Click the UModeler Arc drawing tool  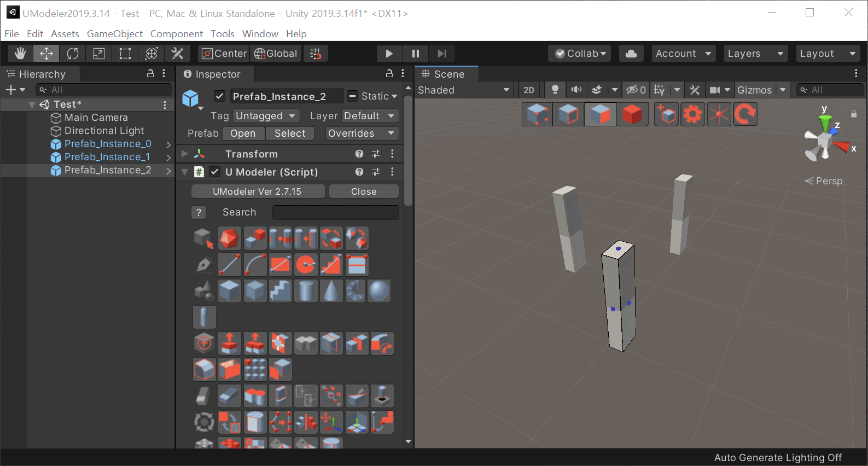[255, 265]
